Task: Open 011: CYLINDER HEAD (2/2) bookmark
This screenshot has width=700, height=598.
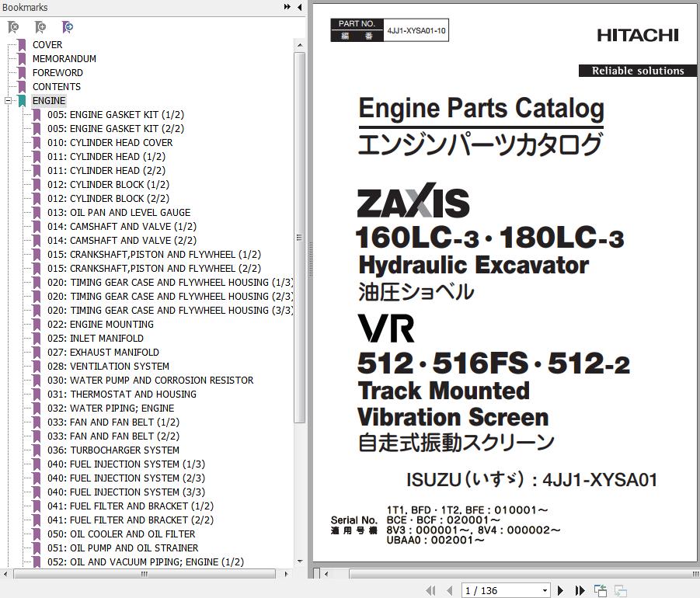Action: click(x=106, y=170)
